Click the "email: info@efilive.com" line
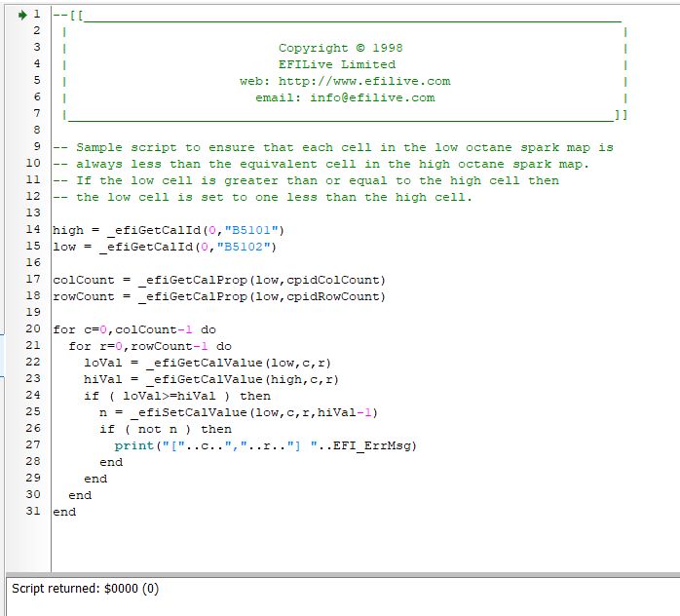The height and width of the screenshot is (616, 680). pyautogui.click(x=345, y=97)
